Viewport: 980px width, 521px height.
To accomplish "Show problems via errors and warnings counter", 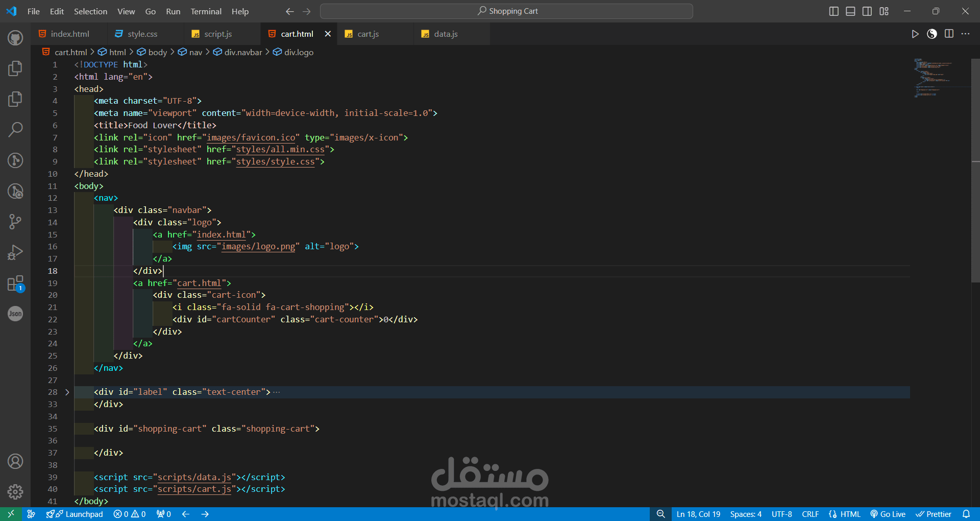I will (130, 514).
